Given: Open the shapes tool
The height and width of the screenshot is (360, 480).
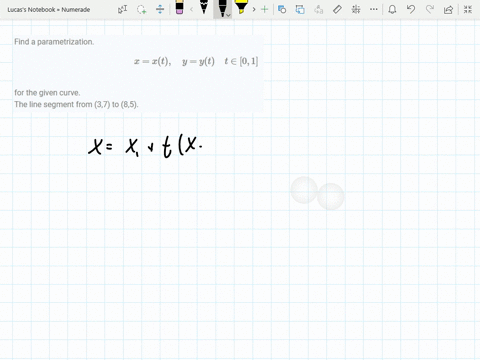Looking at the screenshot, I should [282, 9].
